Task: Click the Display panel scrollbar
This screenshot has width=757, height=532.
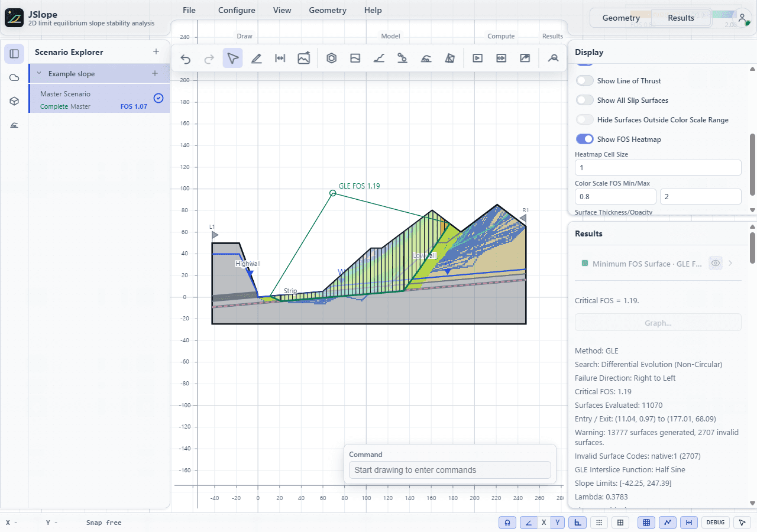Action: (x=752, y=164)
